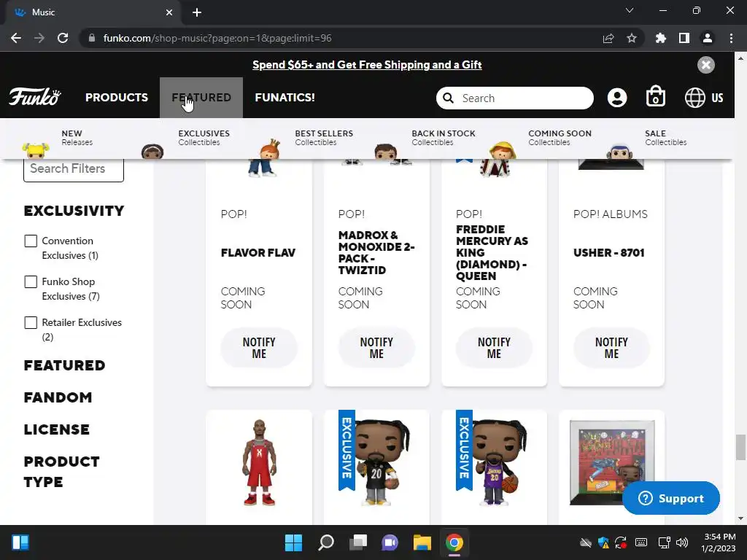Open Task View on the taskbar

[x=357, y=542]
